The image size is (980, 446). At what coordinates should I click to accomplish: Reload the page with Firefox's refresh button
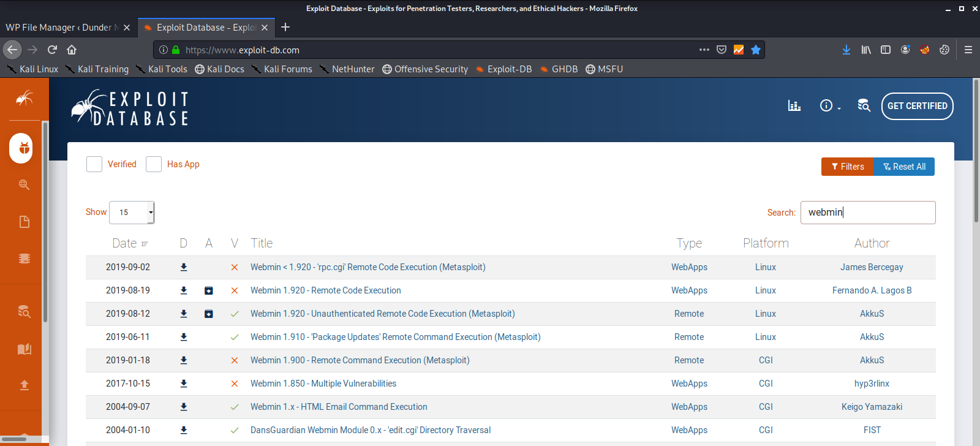click(52, 50)
